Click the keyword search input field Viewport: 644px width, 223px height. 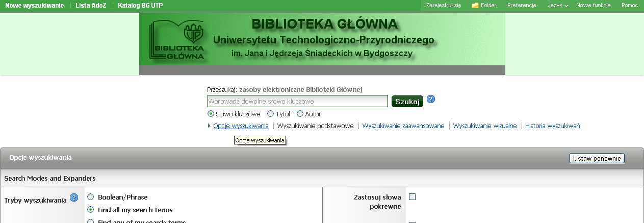tap(297, 101)
